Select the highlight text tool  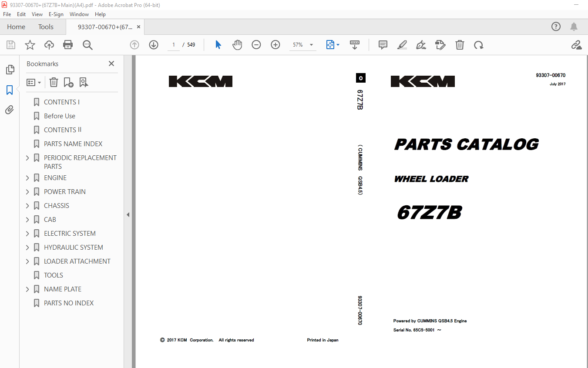[x=402, y=45]
